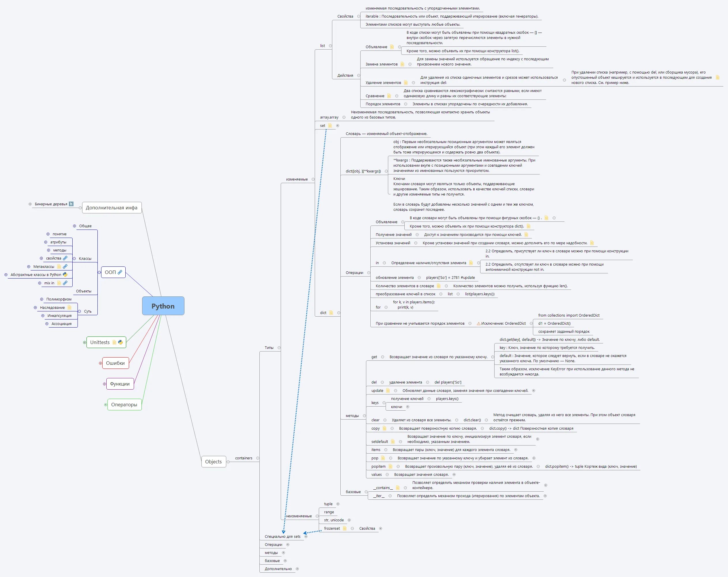
Task: Select the Дополнительная инфа topic node
Action: (x=112, y=208)
